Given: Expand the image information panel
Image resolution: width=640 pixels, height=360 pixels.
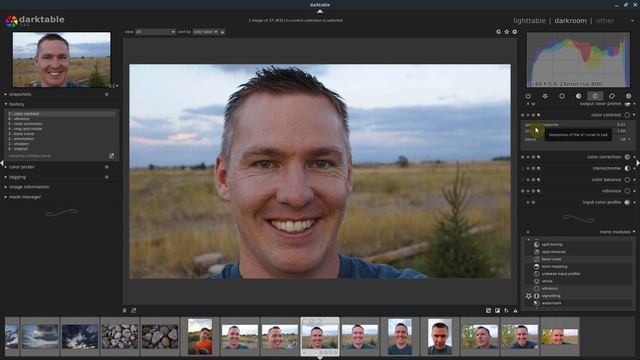Looking at the screenshot, I should tap(29, 187).
